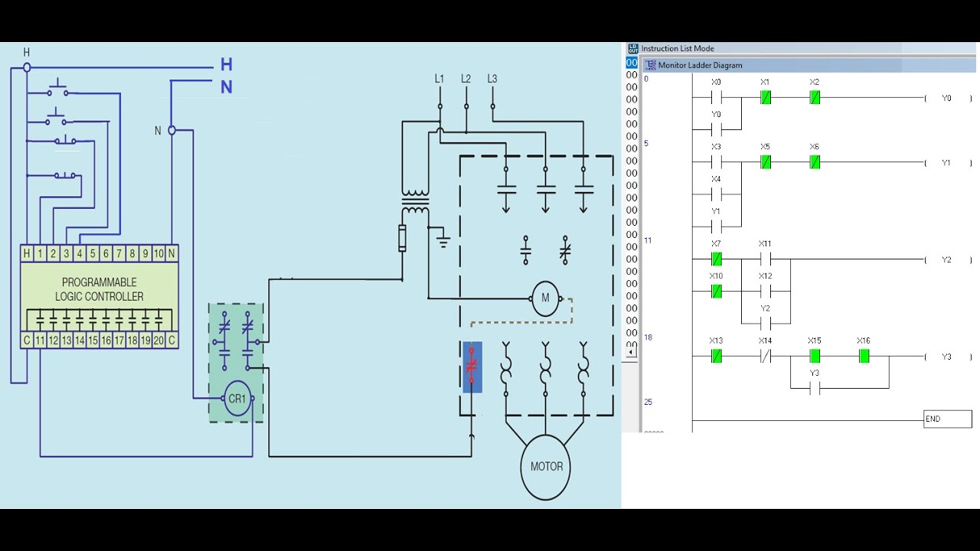
Task: Select the green X10 contact
Action: pos(716,292)
